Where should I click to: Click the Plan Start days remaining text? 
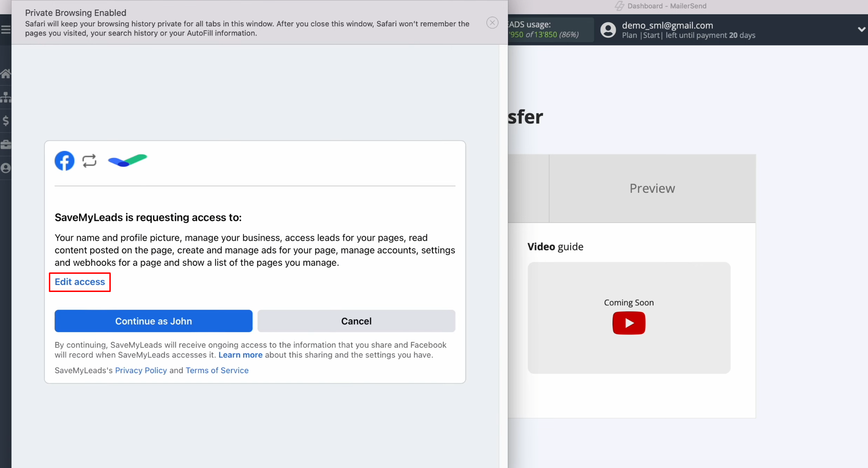688,35
